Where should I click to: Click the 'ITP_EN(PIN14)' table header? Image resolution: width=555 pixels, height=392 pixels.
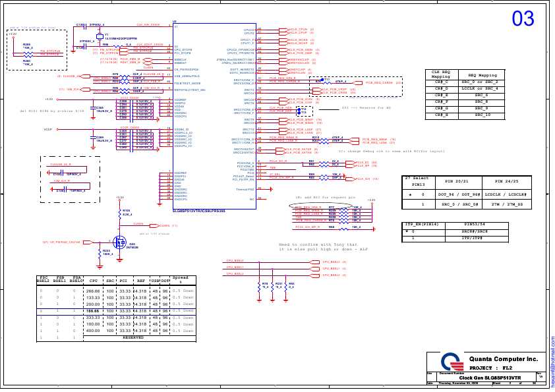pyautogui.click(x=422, y=224)
